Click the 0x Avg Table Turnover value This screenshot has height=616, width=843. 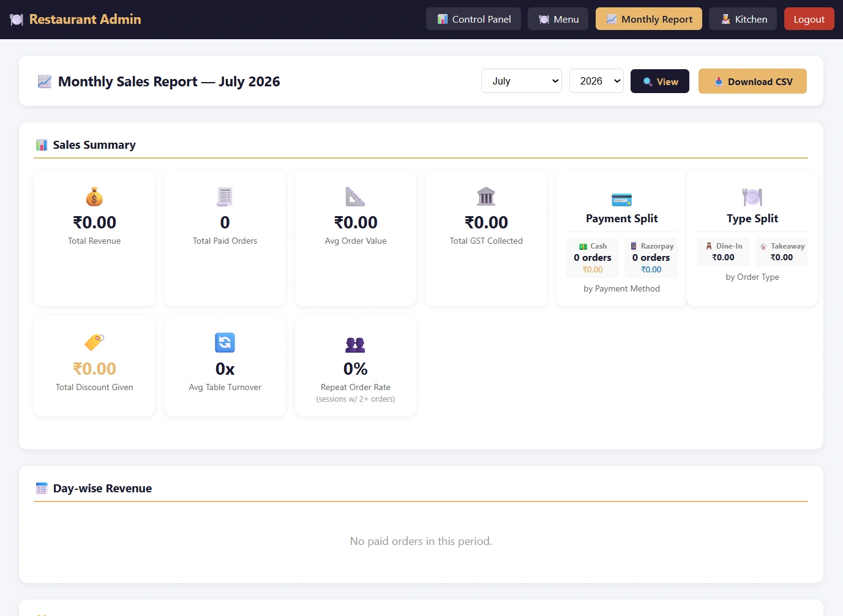coord(225,369)
